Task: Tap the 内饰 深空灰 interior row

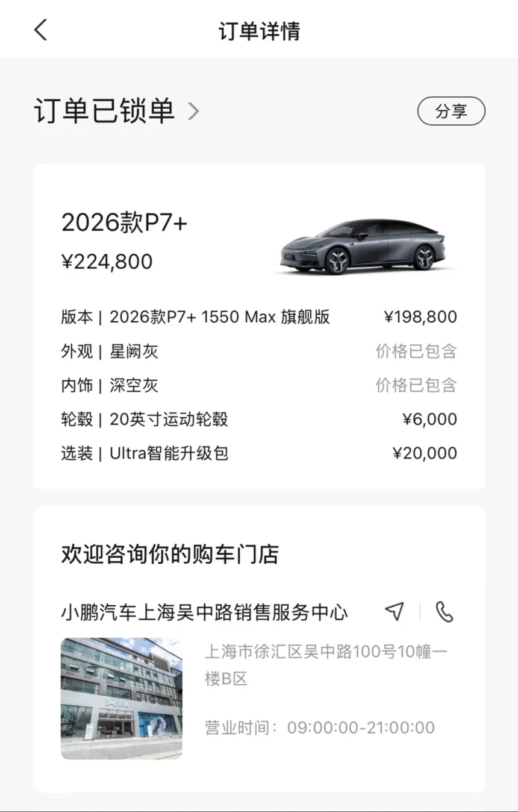Action: tap(258, 385)
